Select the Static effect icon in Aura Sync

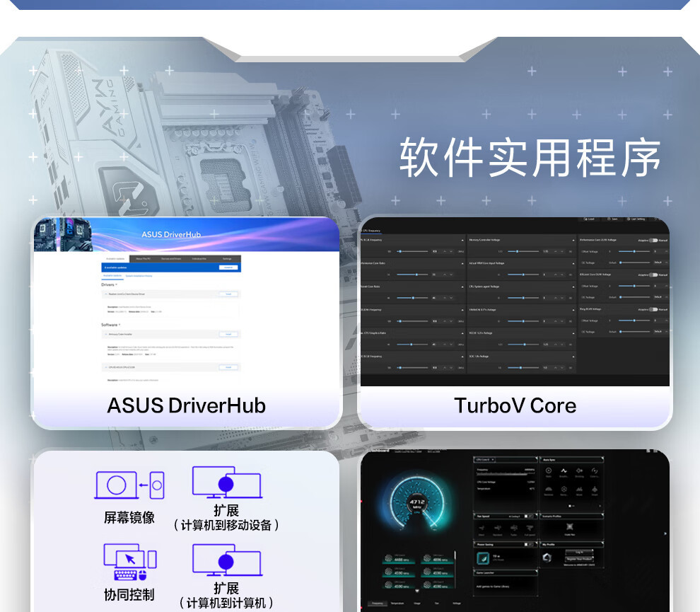click(549, 470)
